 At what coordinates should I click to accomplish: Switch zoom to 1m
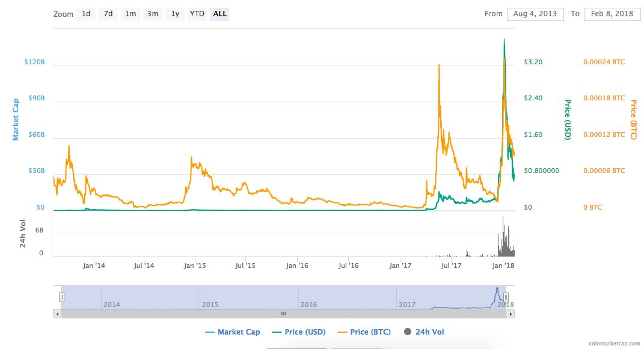[x=130, y=14]
